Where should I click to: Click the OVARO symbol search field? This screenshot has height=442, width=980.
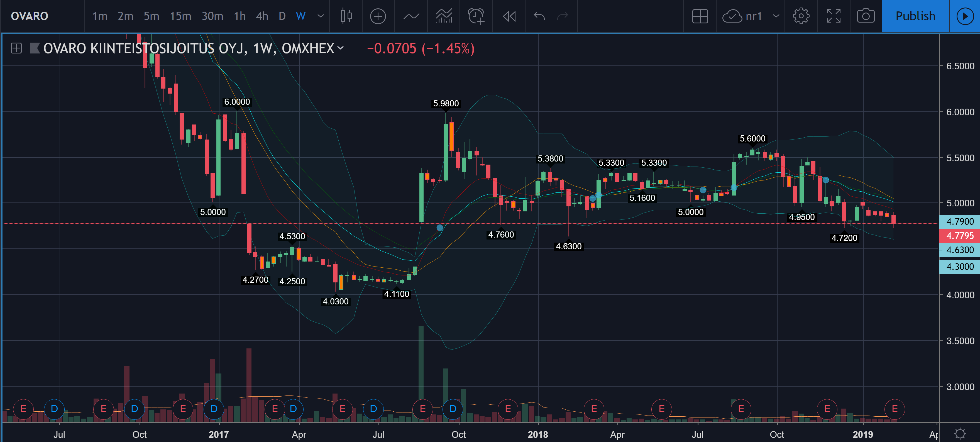click(30, 16)
